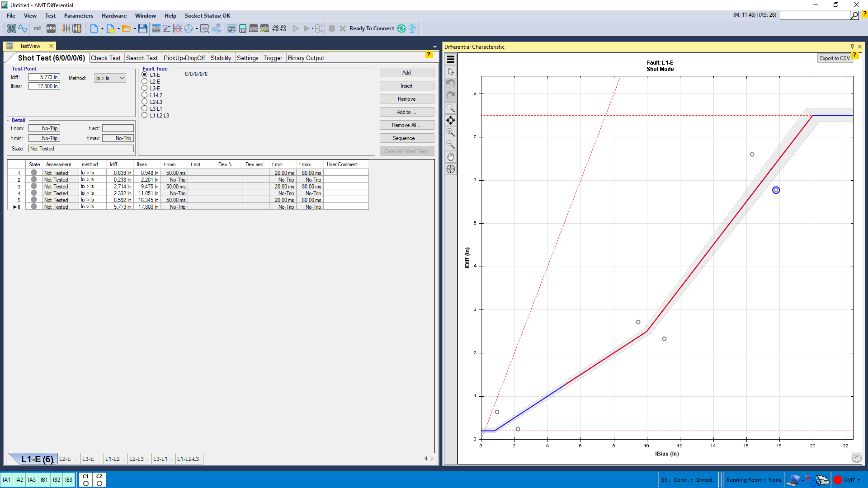
Task: Open the chart hamburger menu icon
Action: click(451, 59)
